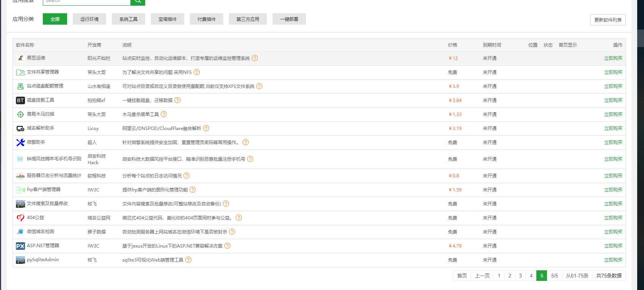
Task: Click the 微擎助手 wrench icon
Action: pyautogui.click(x=20, y=143)
